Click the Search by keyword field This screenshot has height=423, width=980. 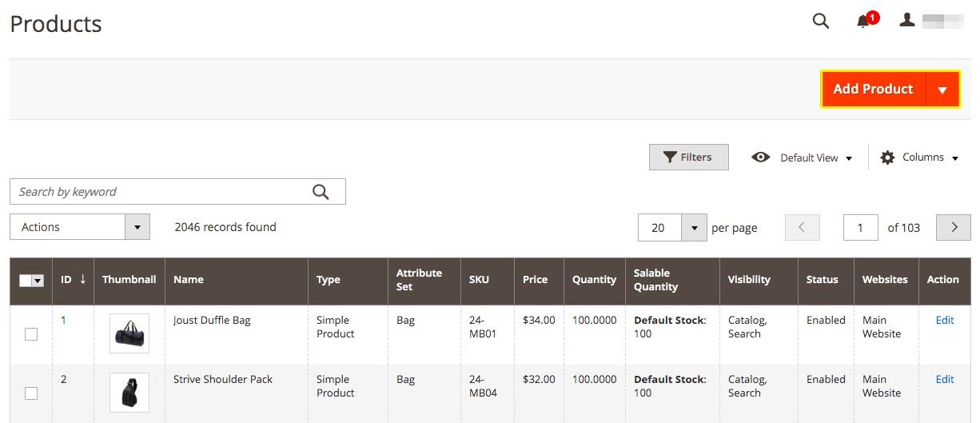[x=160, y=192]
